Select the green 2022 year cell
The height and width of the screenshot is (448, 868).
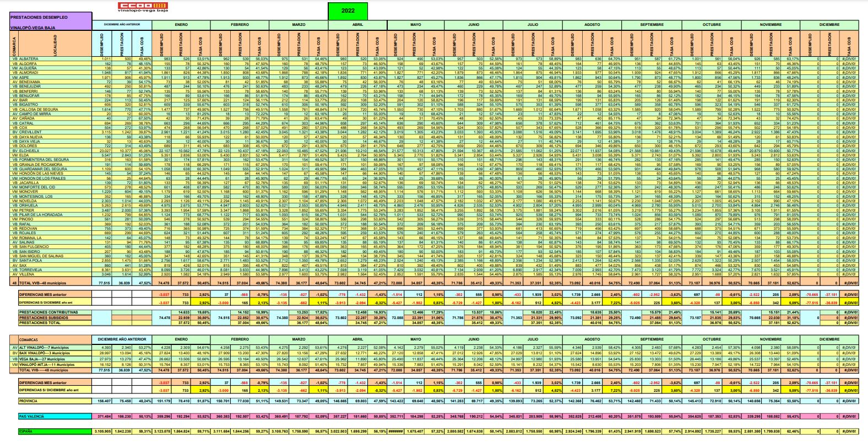click(348, 10)
